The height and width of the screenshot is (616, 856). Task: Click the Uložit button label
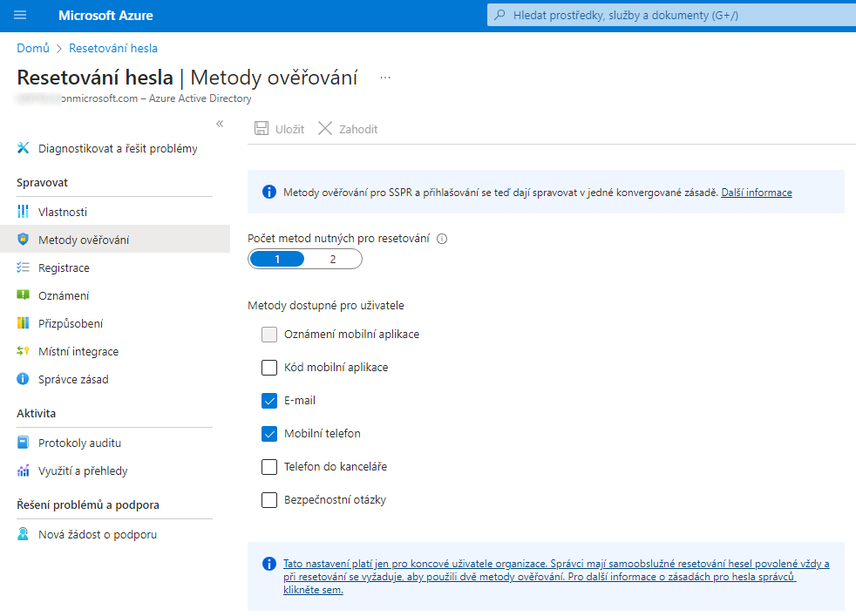pyautogui.click(x=289, y=129)
